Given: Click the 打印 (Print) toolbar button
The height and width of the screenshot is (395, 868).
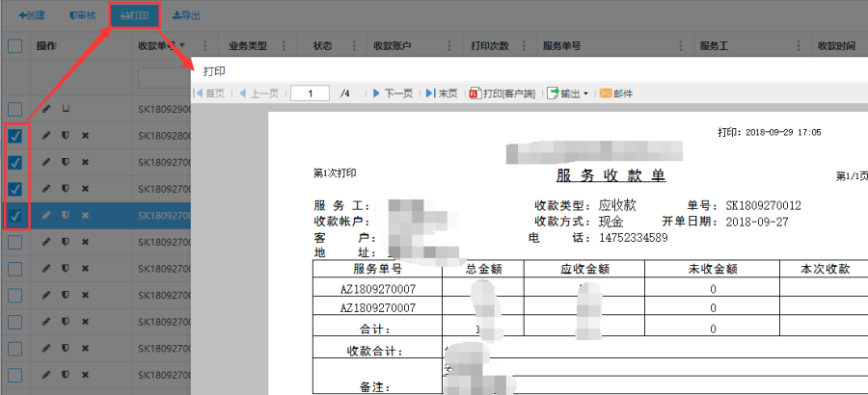Looking at the screenshot, I should [x=134, y=16].
